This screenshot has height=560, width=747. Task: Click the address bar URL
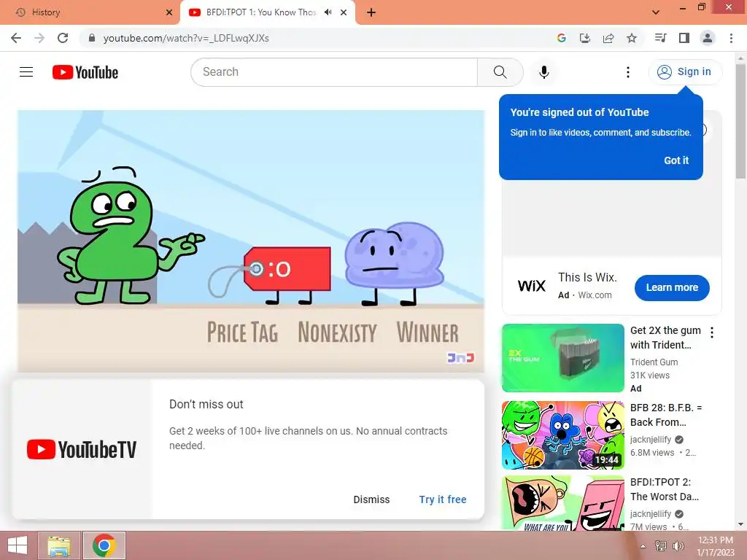pyautogui.click(x=186, y=38)
